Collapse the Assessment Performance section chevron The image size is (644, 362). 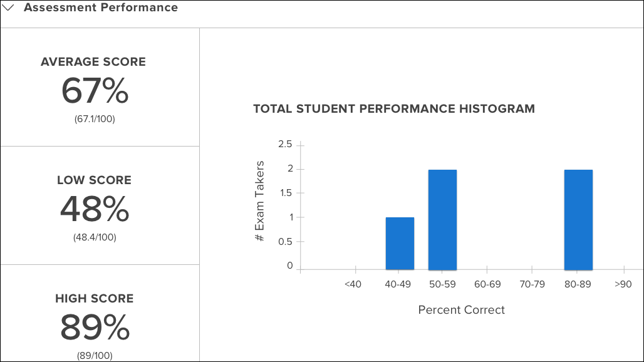click(8, 8)
